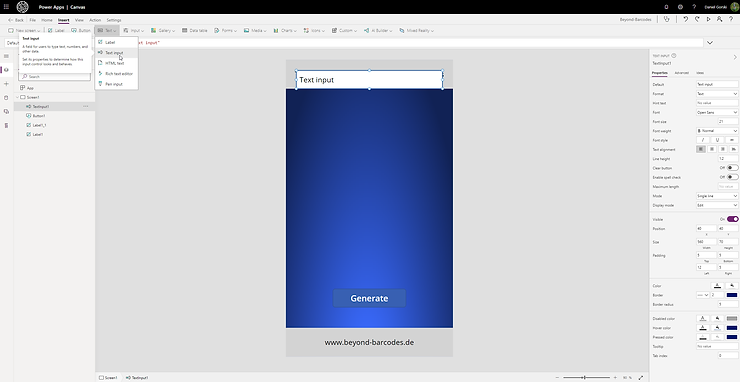Click the Back button
This screenshot has width=740, height=382.
point(16,20)
